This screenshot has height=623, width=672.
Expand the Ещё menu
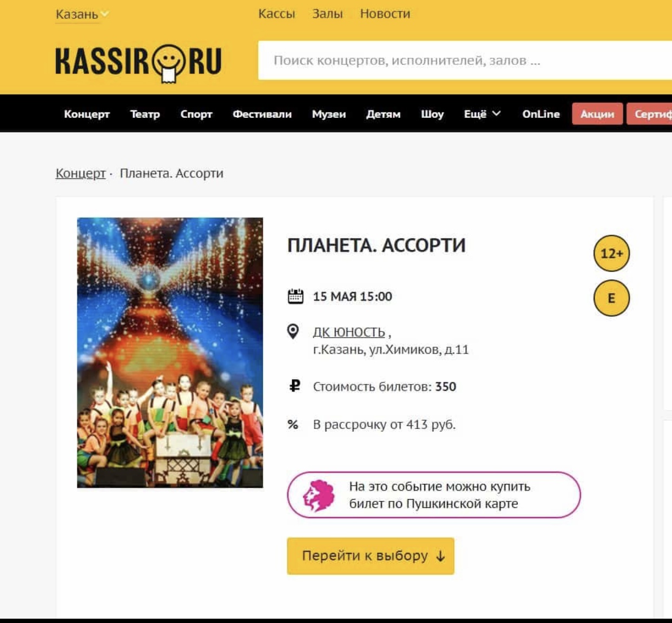click(482, 114)
